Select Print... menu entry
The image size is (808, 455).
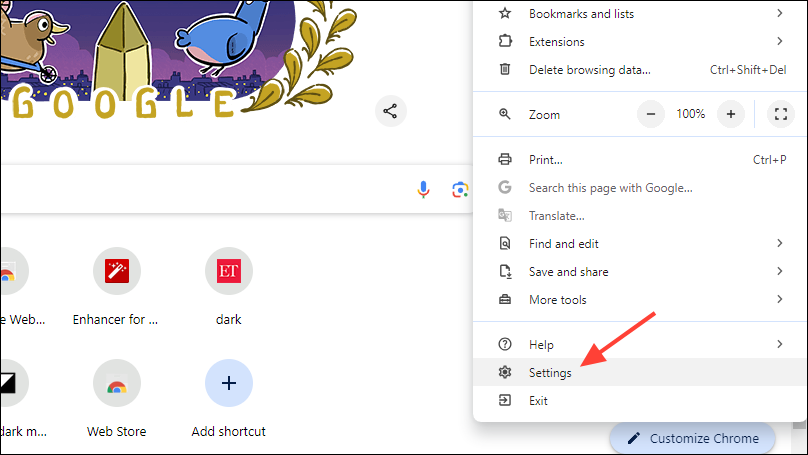coord(639,160)
